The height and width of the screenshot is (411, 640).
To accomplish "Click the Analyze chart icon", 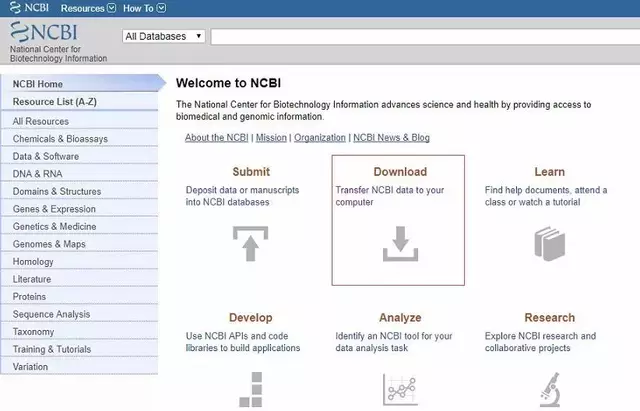I will tap(400, 389).
